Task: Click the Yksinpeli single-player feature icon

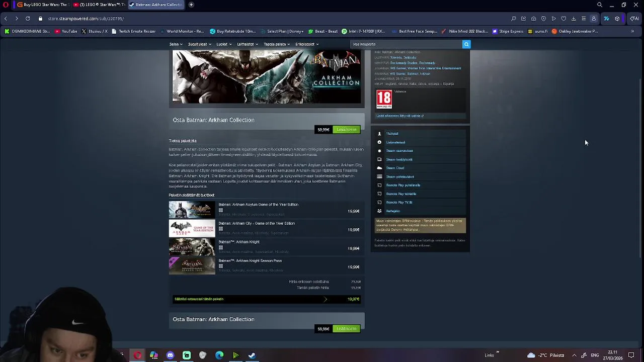Action: pyautogui.click(x=379, y=134)
